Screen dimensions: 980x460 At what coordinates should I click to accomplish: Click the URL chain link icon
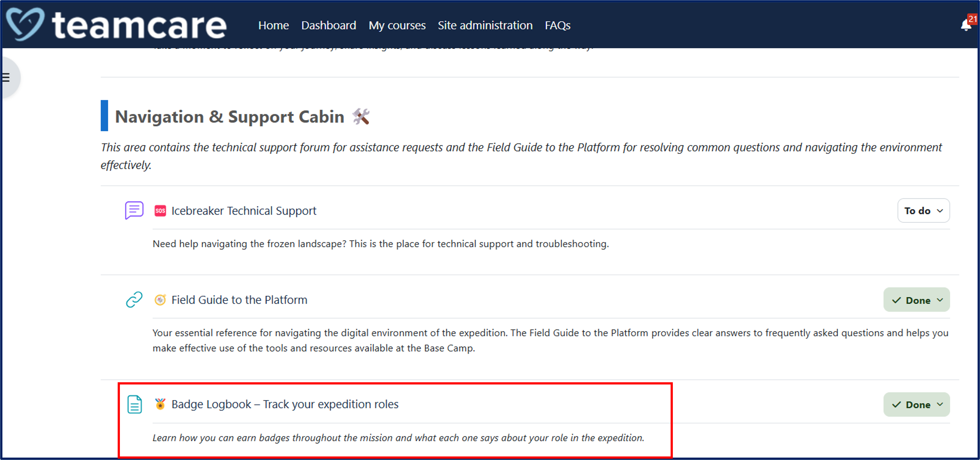134,300
